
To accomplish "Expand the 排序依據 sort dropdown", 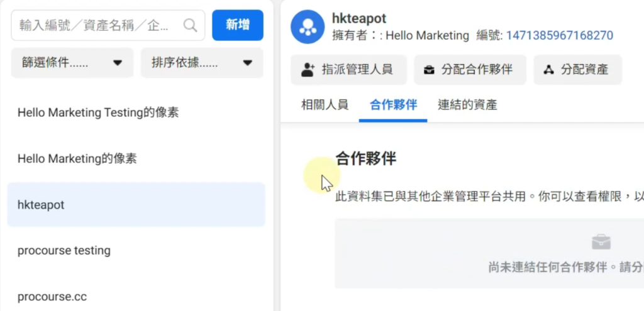I will tap(201, 63).
